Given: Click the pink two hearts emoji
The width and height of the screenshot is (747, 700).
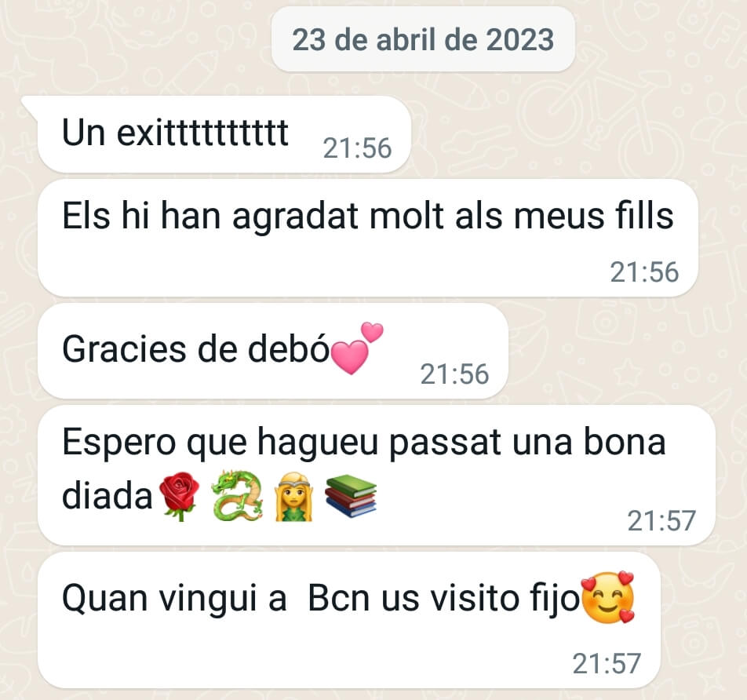Looking at the screenshot, I should 357,348.
